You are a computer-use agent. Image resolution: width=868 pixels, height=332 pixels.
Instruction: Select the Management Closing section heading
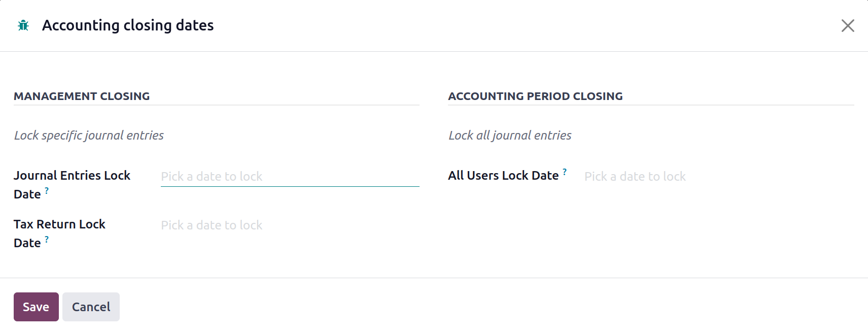coord(82,96)
